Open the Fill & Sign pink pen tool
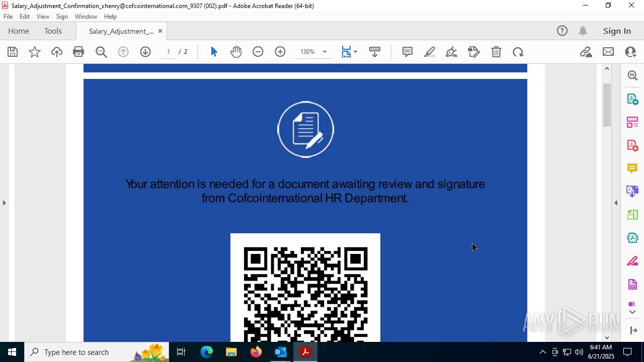Image resolution: width=644 pixels, height=362 pixels. point(632,261)
